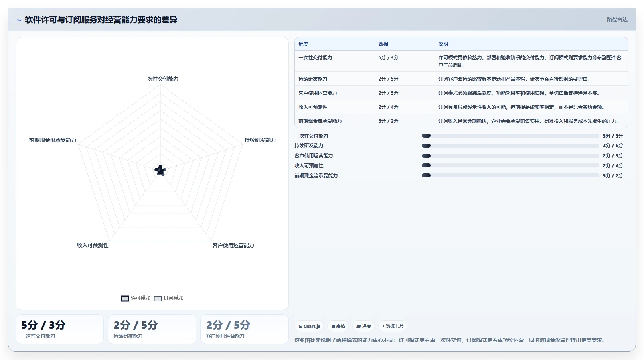Click the 客户使用运营能力 stat card

tap(245, 329)
